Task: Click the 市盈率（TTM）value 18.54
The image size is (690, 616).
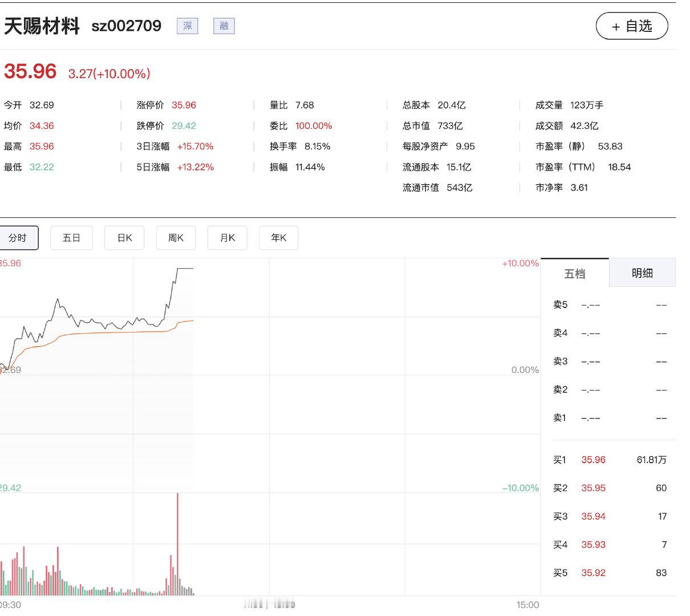Action: 619,167
